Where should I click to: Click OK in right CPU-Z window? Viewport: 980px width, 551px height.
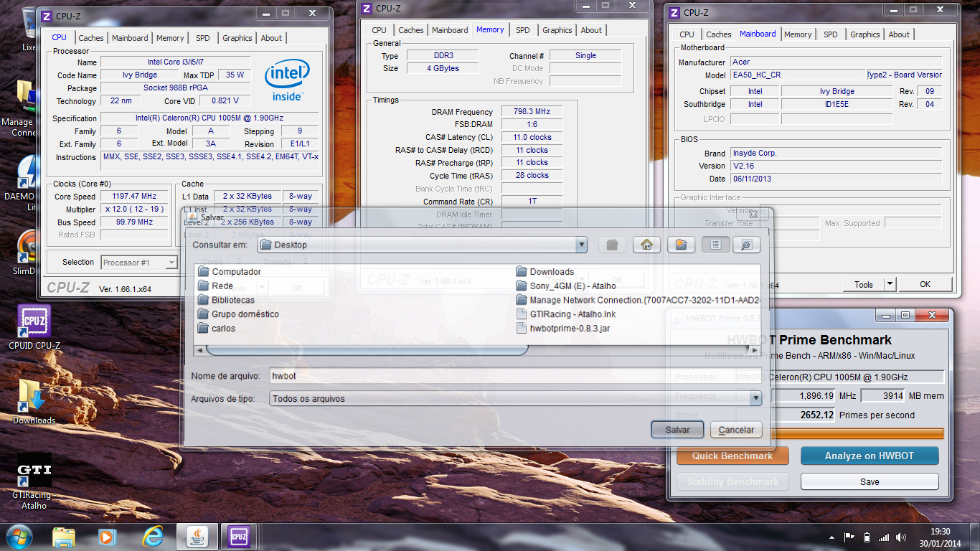pos(925,284)
